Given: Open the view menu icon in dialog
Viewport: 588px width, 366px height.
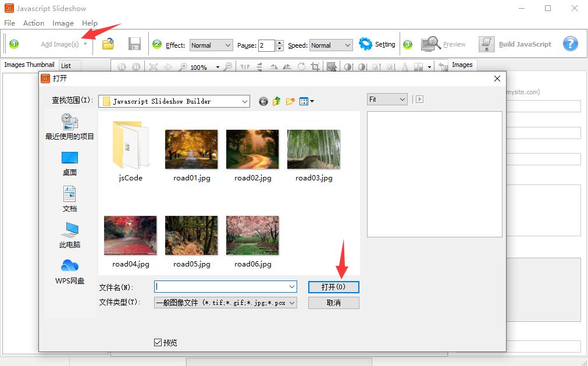Looking at the screenshot, I should [307, 101].
